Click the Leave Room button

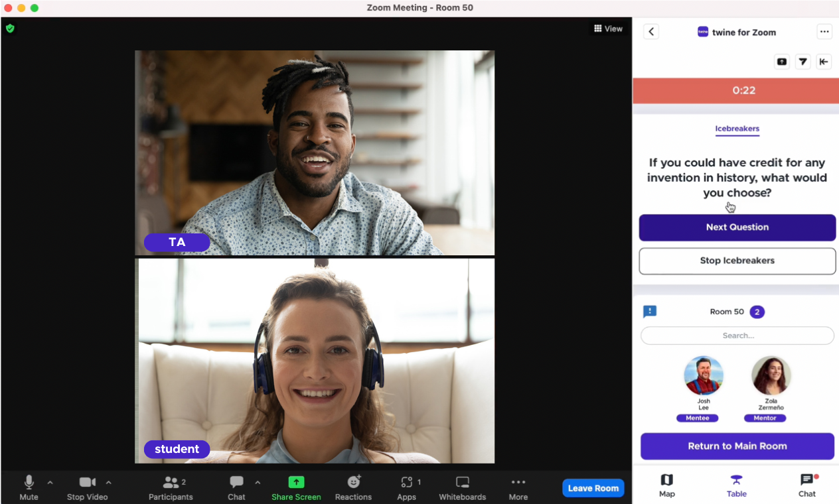[593, 488]
